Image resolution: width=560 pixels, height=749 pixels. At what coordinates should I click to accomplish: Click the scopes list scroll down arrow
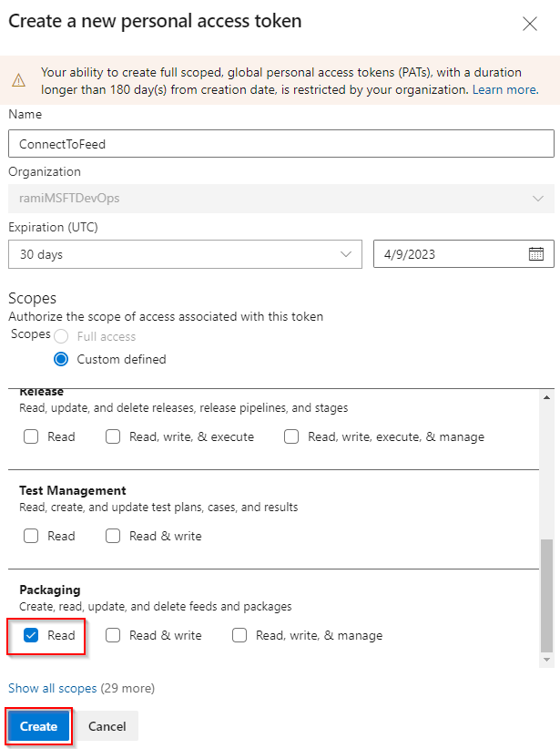click(546, 660)
